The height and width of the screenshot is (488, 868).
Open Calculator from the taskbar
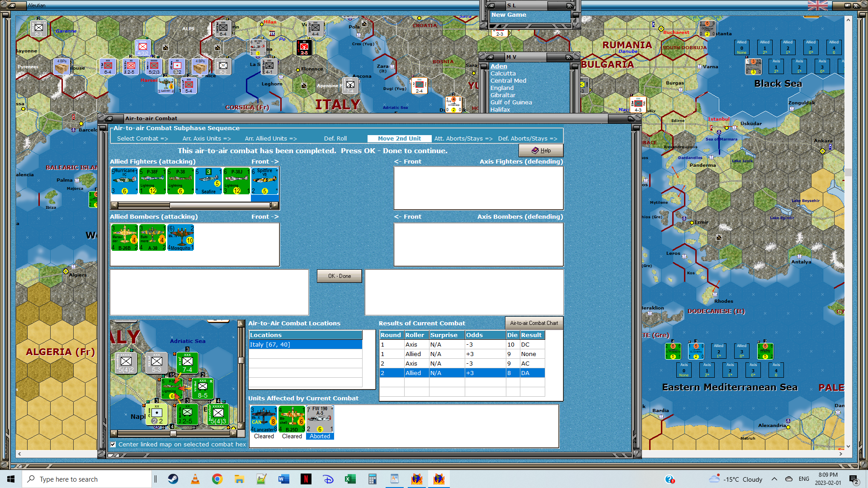point(373,479)
